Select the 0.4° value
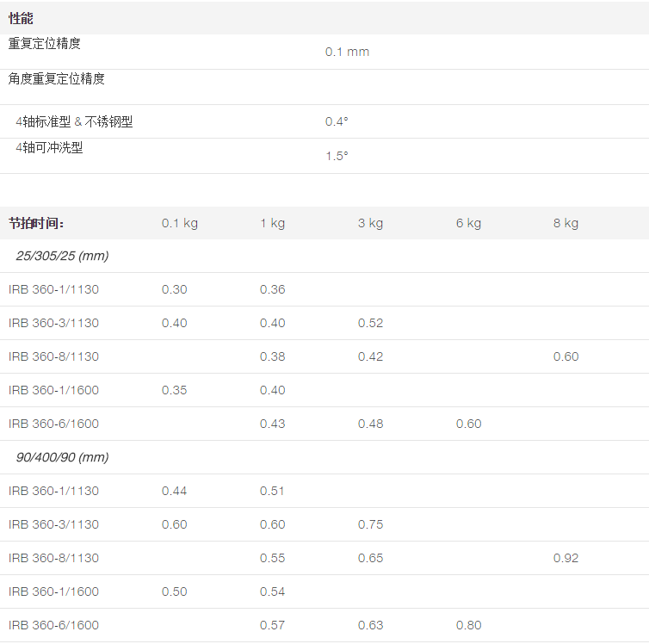Screen dimensions: 649x644 click(x=337, y=121)
